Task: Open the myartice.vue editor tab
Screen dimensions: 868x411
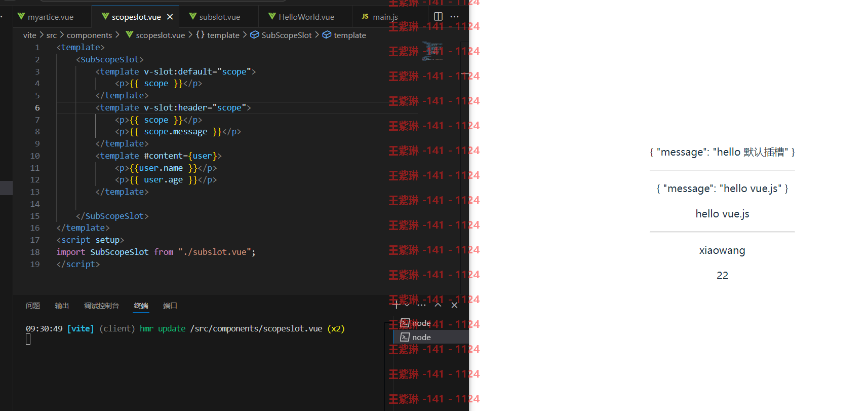Action: [x=46, y=17]
